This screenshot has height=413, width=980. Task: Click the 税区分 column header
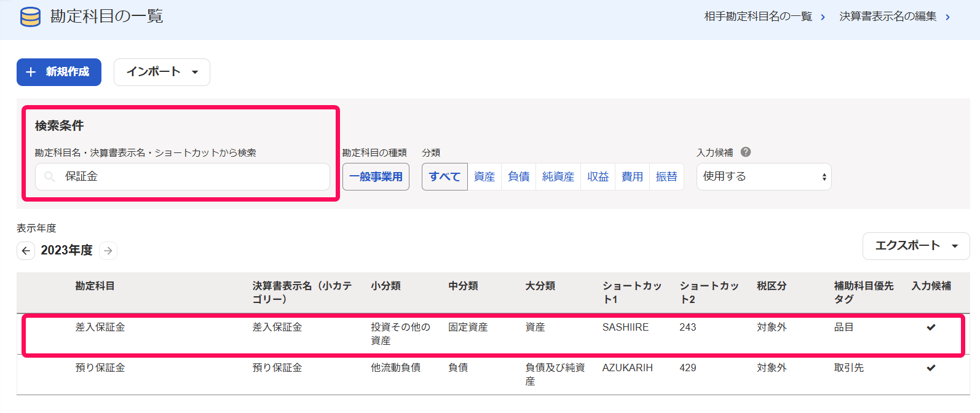pos(772,286)
